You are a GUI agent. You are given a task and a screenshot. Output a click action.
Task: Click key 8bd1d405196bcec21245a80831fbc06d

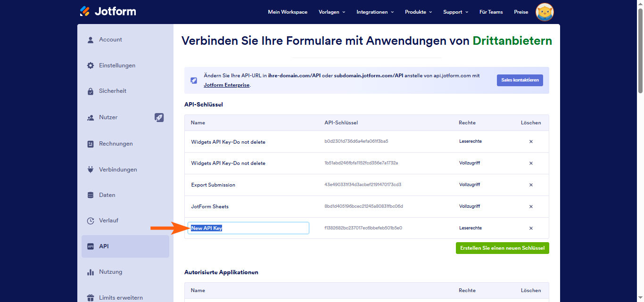coord(363,206)
